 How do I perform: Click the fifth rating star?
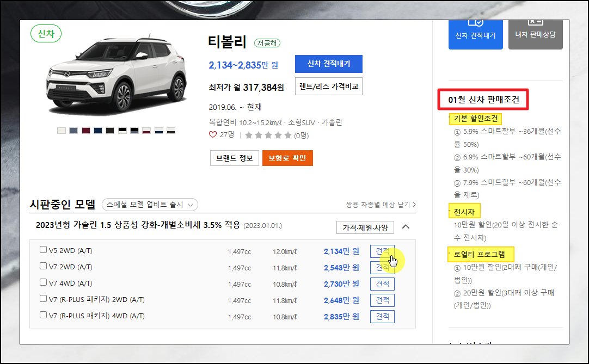pos(288,135)
